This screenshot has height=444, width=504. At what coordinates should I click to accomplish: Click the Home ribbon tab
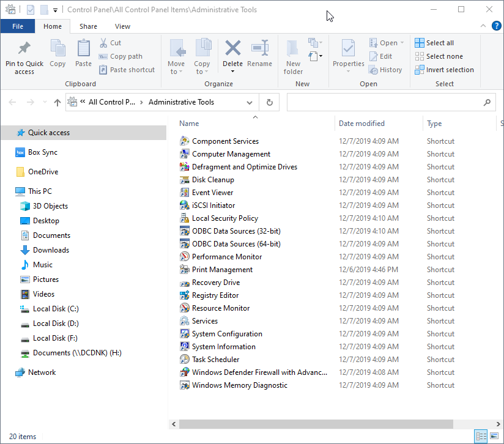click(53, 26)
